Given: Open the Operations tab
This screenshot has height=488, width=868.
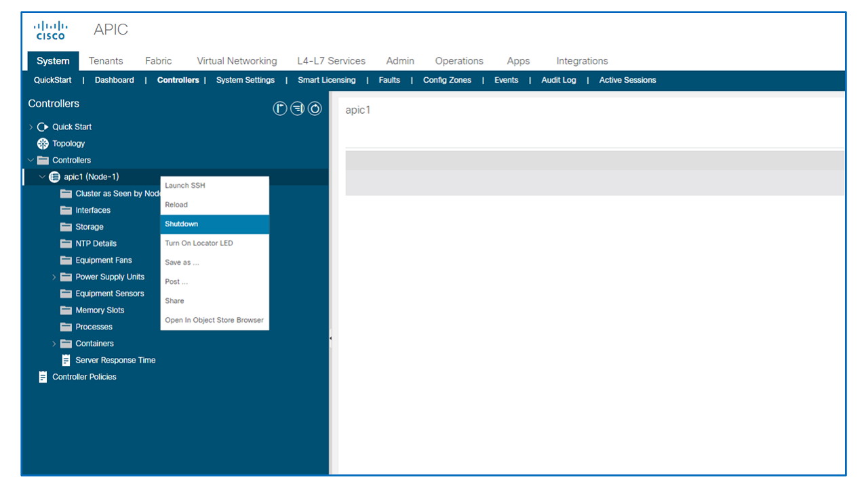Looking at the screenshot, I should (x=459, y=61).
